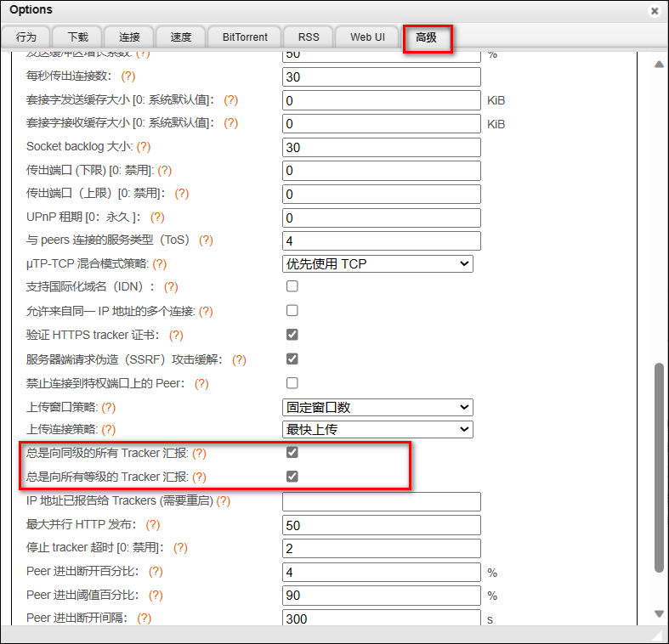The height and width of the screenshot is (644, 669).
Task: Click help icon beside Peer 进出断开间隔
Action: click(145, 619)
